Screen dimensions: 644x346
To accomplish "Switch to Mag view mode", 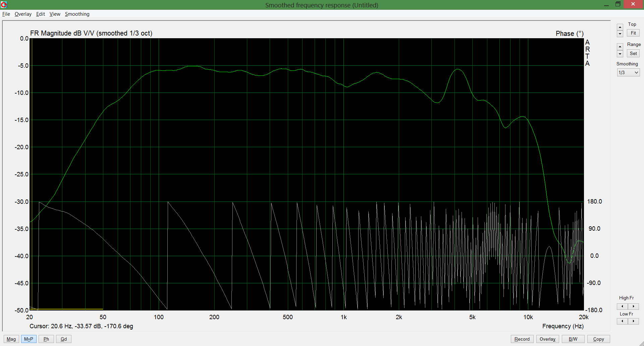I will click(x=11, y=339).
